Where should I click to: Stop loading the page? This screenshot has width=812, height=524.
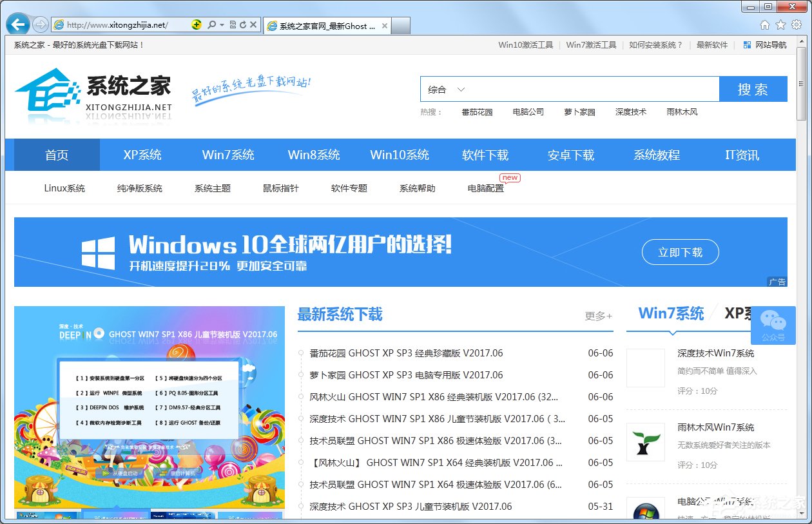point(252,24)
